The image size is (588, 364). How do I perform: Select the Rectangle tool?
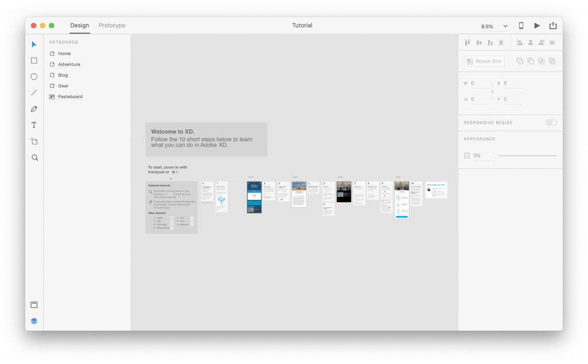34,61
